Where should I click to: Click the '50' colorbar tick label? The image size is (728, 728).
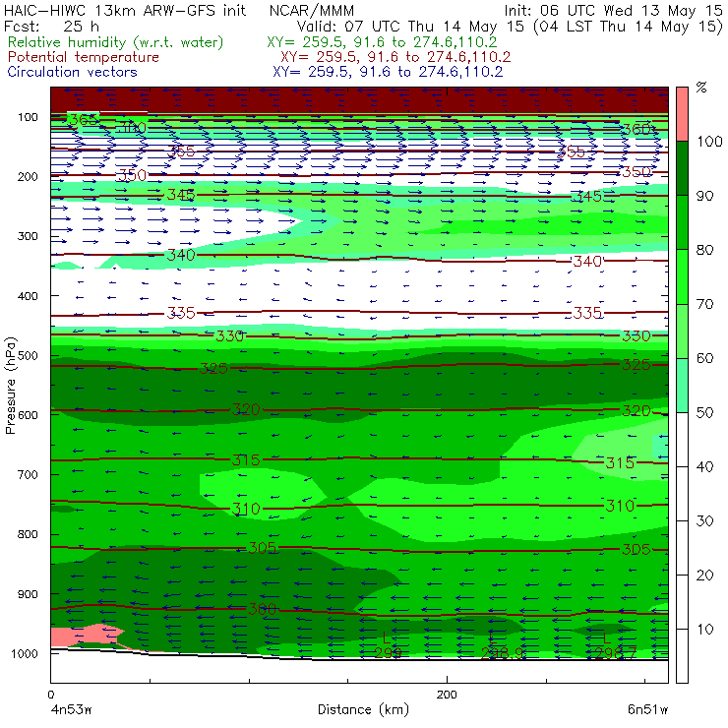coord(704,412)
